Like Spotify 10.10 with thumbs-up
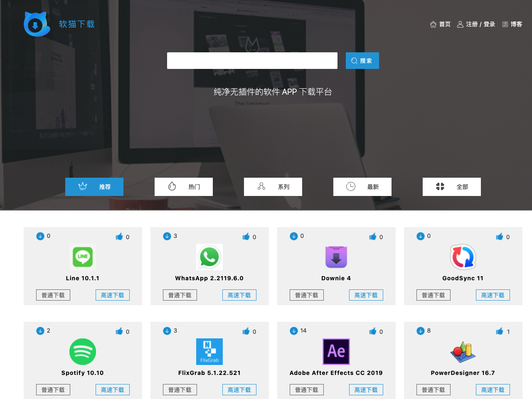The width and height of the screenshot is (532, 399). [x=119, y=331]
